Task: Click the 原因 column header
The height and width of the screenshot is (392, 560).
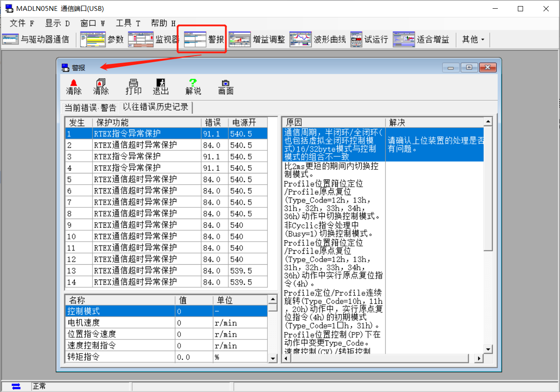Action: [x=333, y=123]
